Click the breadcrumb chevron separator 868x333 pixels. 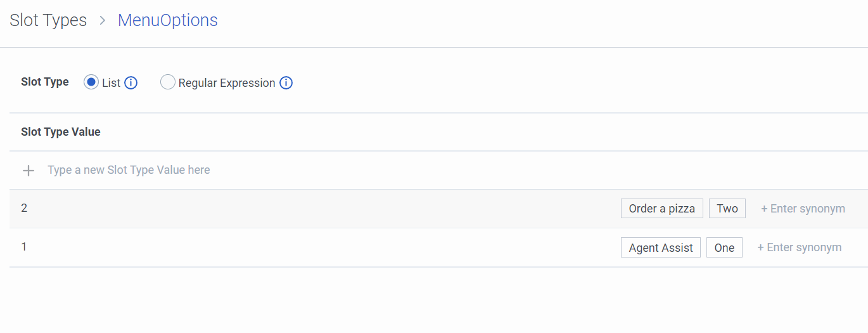(x=103, y=20)
